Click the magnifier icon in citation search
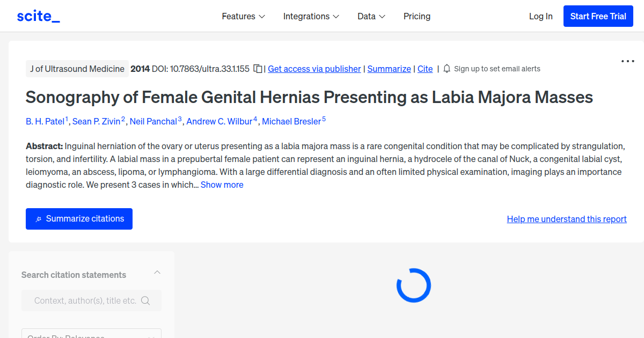Viewport: 644px width, 338px height. click(145, 300)
